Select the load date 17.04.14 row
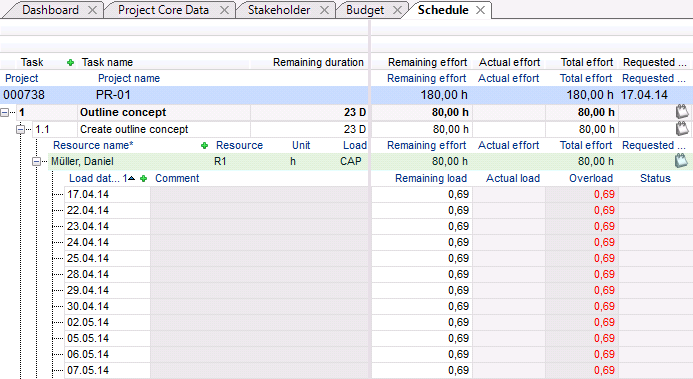The image size is (693, 379). coord(88,194)
